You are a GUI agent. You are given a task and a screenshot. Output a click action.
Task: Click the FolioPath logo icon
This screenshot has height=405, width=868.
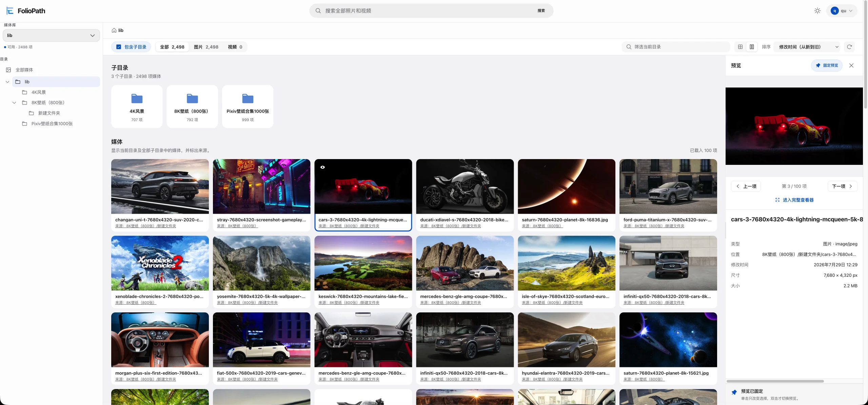coord(10,11)
